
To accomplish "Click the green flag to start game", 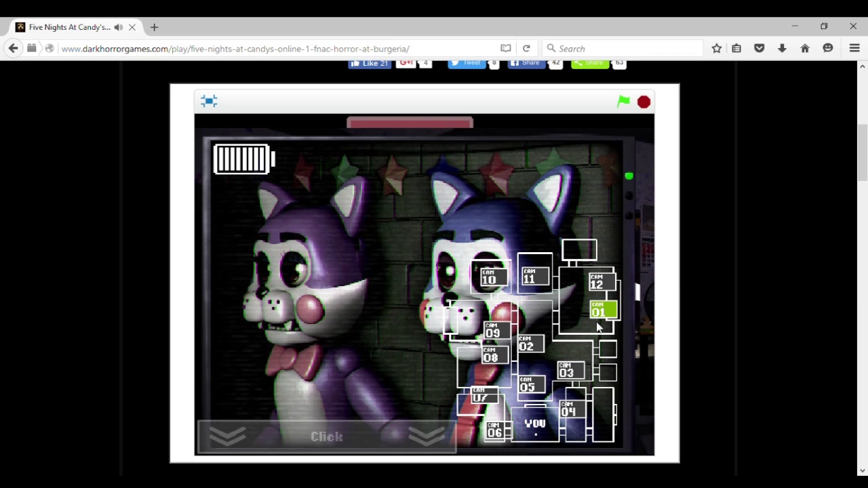I will tap(623, 102).
